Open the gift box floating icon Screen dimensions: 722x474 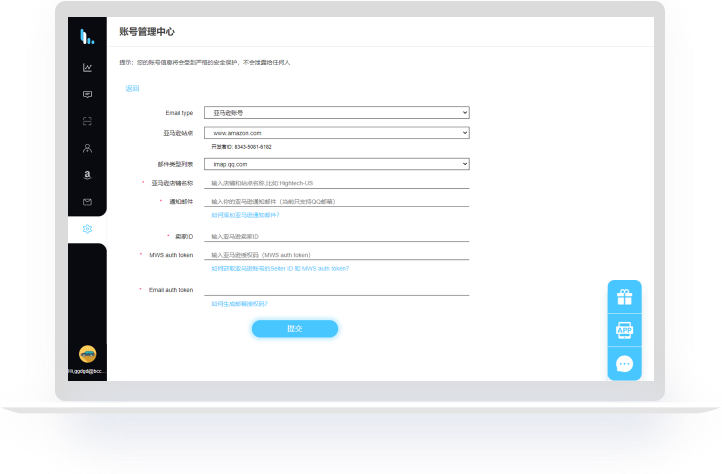(624, 297)
